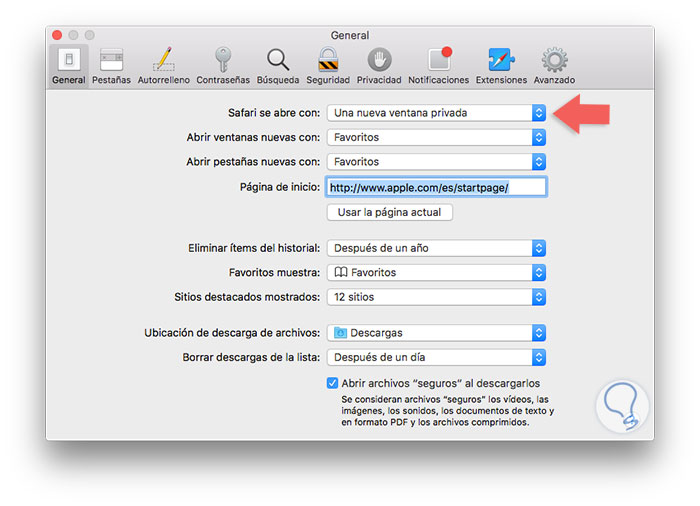Expand Abrir pestañas nuevas con dropdown
The image size is (700, 506).
point(436,162)
